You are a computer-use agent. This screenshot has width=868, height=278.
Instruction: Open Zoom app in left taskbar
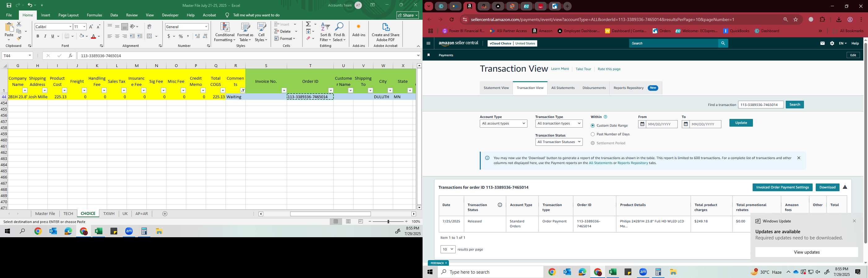click(x=129, y=231)
